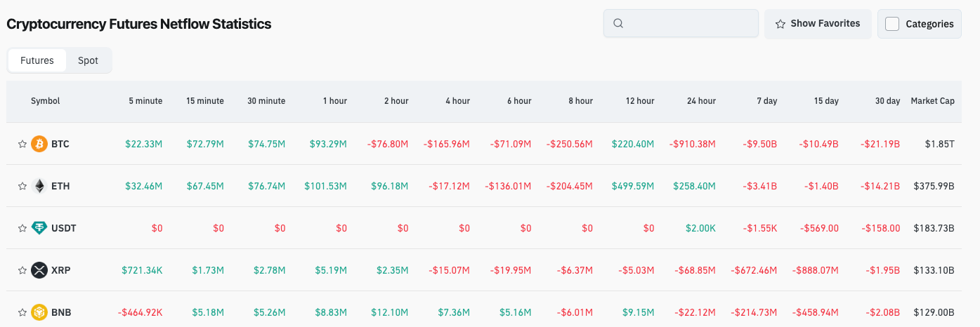Sort by the 15 day column header
Image resolution: width=980 pixels, height=327 pixels.
(x=826, y=101)
